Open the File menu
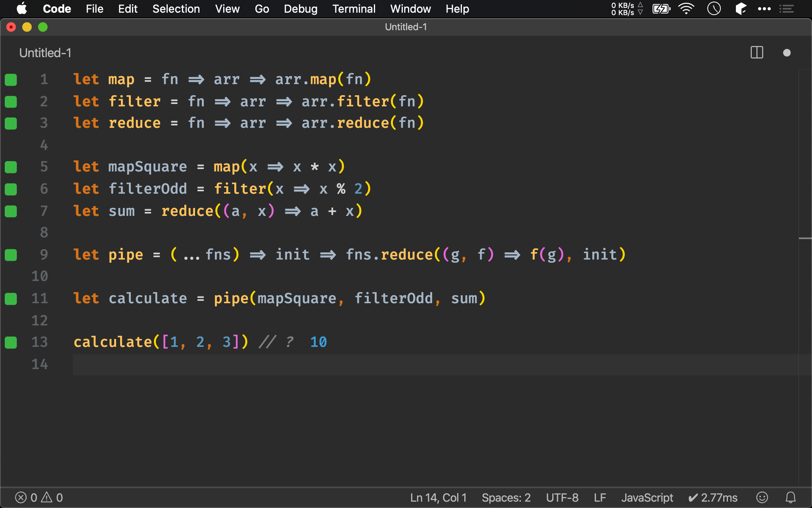812x508 pixels. pos(94,9)
